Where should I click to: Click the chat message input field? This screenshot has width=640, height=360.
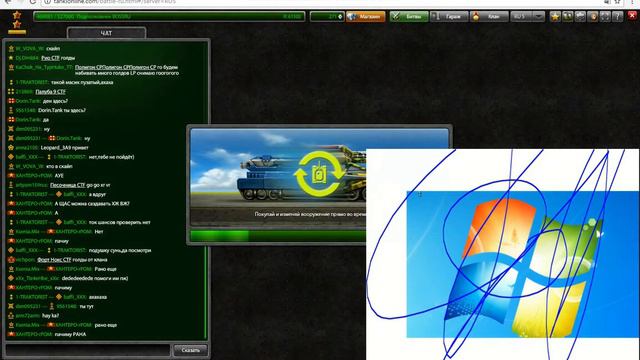pyautogui.click(x=88, y=350)
